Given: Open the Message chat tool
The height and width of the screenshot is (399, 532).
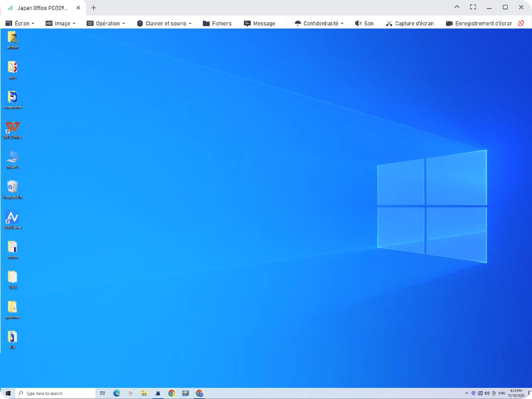Looking at the screenshot, I should coord(259,23).
